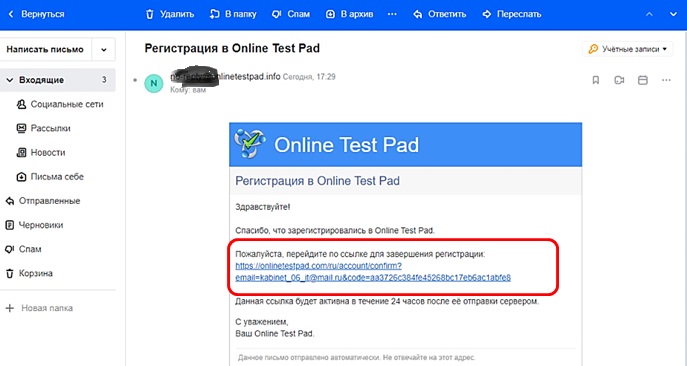This screenshot has width=687, height=366.
Task: Delete the email with Удалить
Action: [170, 14]
